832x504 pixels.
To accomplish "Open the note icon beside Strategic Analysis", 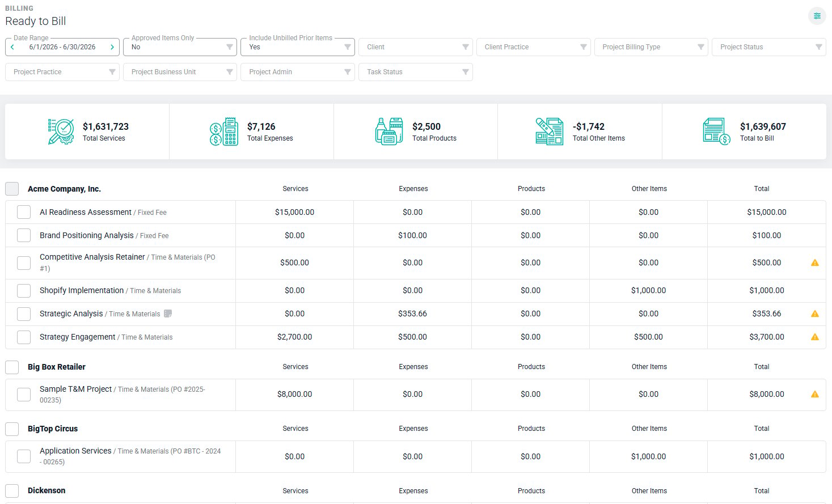I will [168, 314].
